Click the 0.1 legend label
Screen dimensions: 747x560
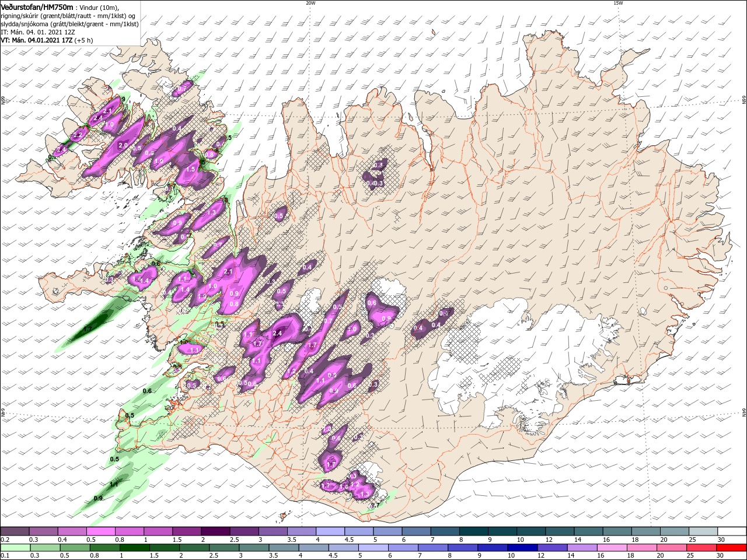[x=5, y=556]
